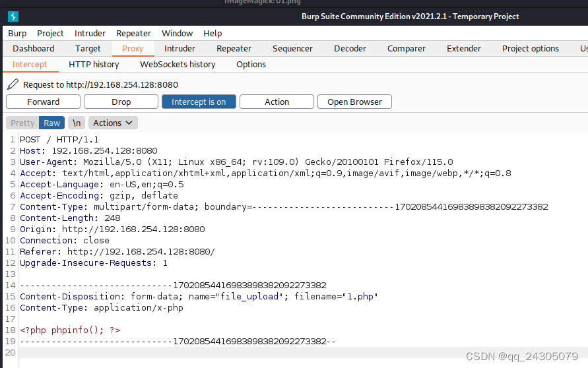Click the 'Request to http://192.168.254.128:8080' label

pos(100,84)
